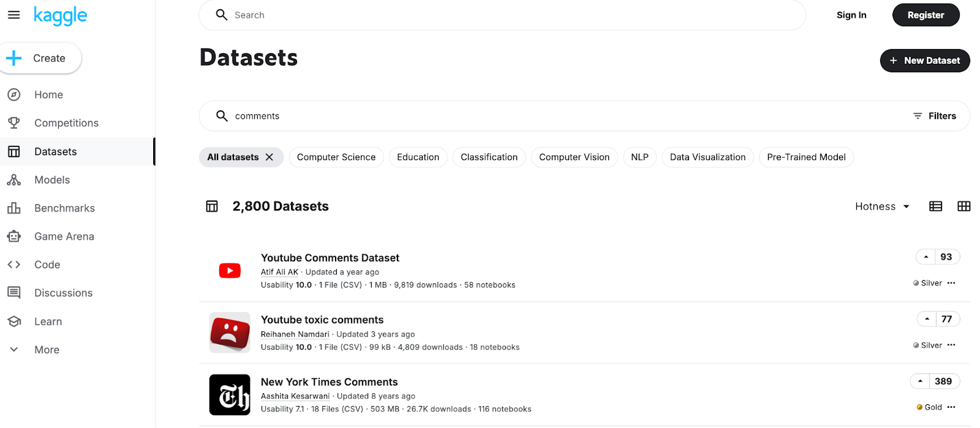The image size is (980, 428).
Task: Select Datasets in the sidebar
Action: [55, 151]
